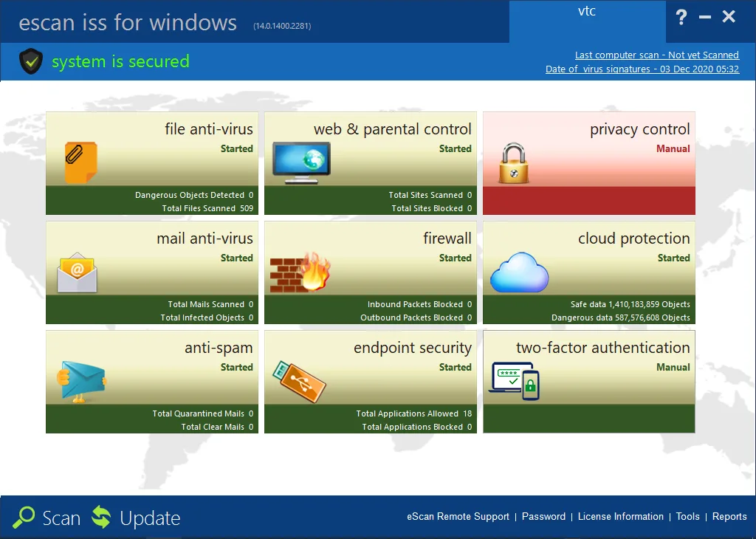
Task: Open help using the question mark icon
Action: pos(681,18)
